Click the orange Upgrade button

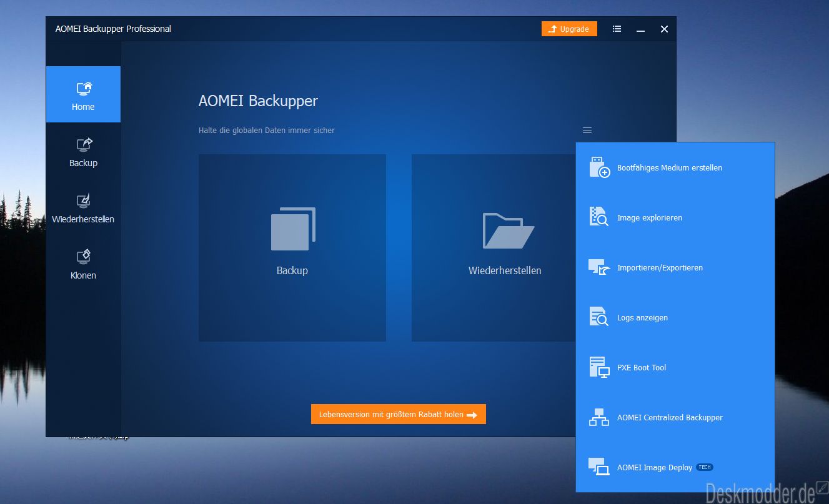569,29
